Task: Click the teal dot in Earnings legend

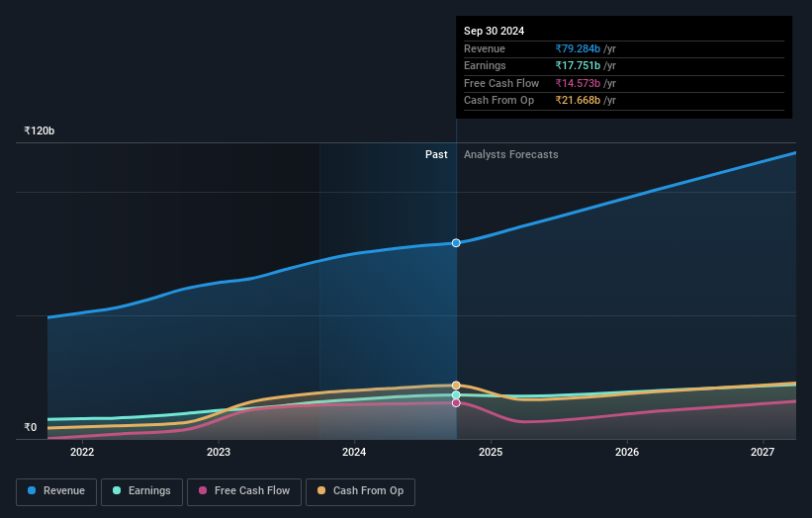Action: pyautogui.click(x=117, y=490)
